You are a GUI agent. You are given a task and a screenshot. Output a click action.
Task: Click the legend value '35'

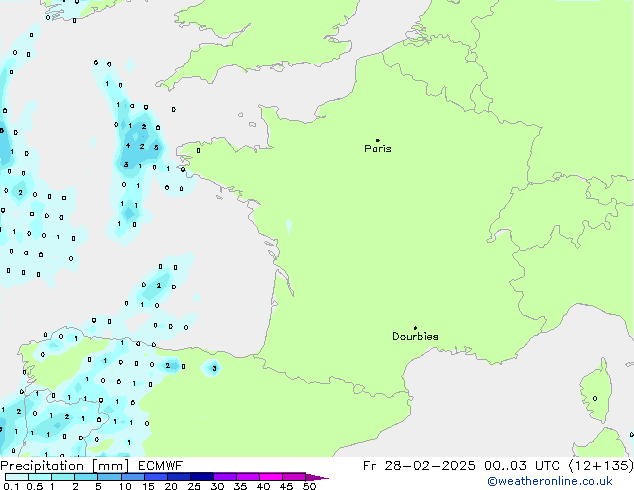coord(240,486)
